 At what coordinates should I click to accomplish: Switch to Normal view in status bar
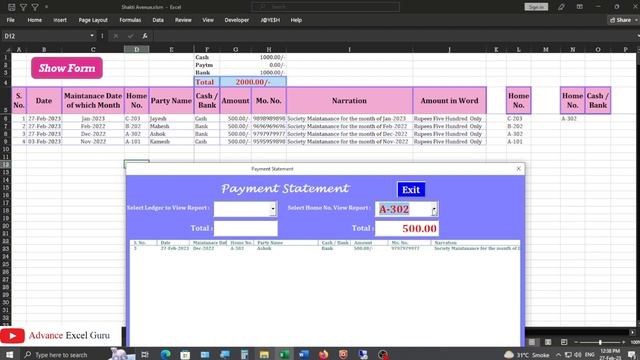[531, 342]
